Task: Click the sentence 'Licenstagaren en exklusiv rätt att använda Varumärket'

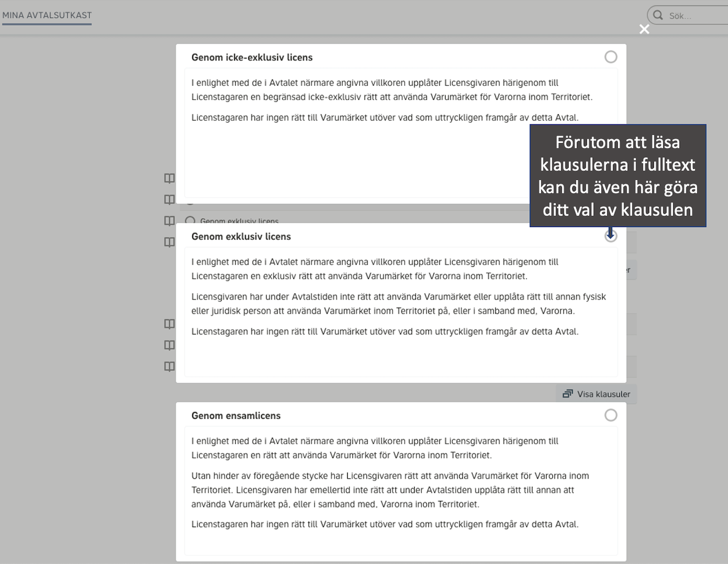Action: coord(359,276)
